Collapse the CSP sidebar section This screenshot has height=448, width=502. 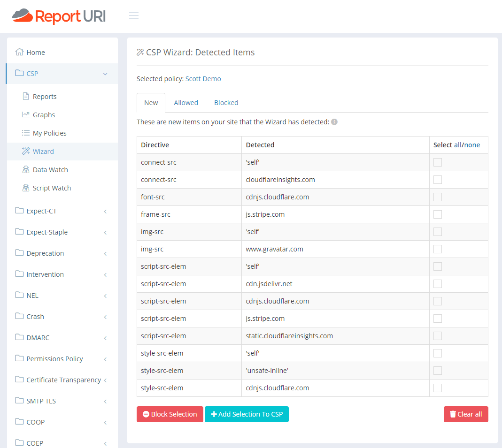[x=105, y=74]
